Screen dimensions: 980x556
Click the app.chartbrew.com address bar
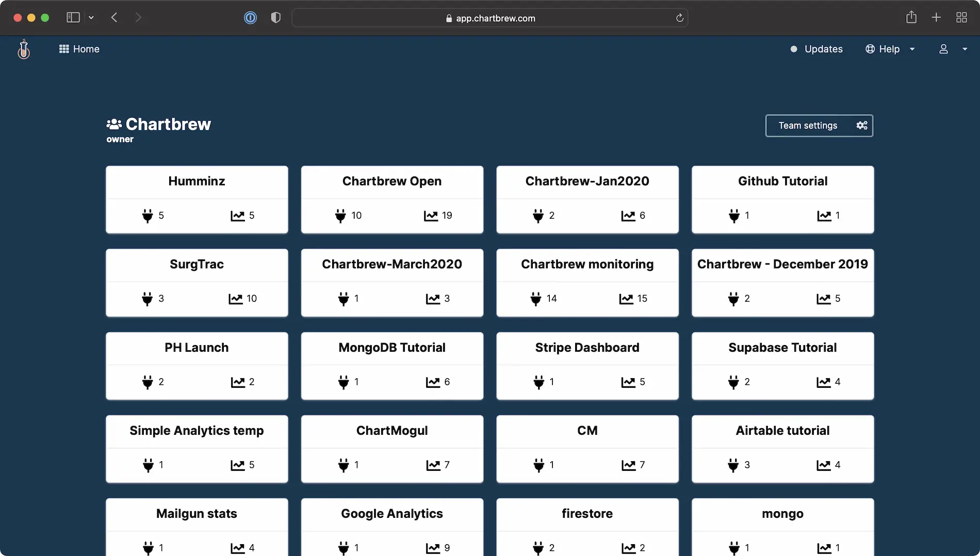point(490,18)
